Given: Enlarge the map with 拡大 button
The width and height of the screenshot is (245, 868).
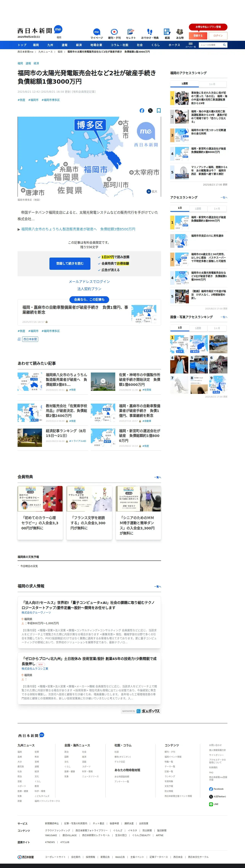Looking at the screenshot, I should pos(152,191).
